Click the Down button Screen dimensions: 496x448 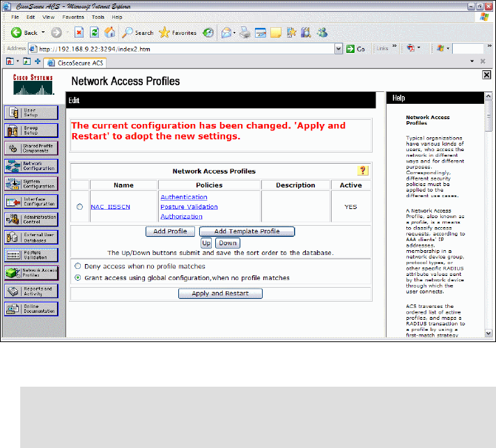tap(228, 243)
